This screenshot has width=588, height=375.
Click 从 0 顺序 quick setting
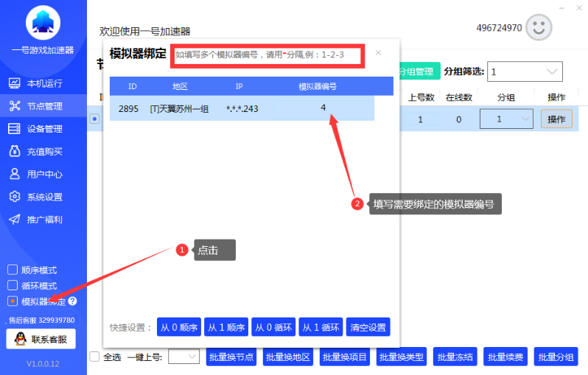pos(179,327)
